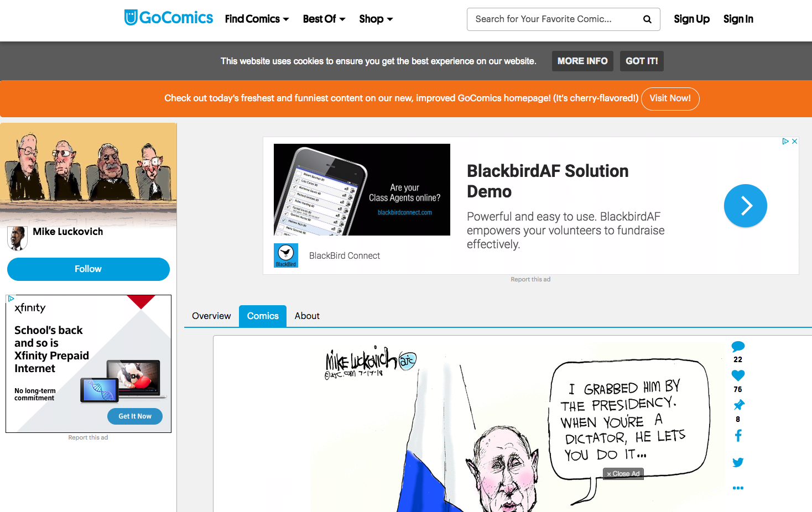Screen dimensions: 812x512
Task: Switch to the About tab
Action: (x=307, y=316)
